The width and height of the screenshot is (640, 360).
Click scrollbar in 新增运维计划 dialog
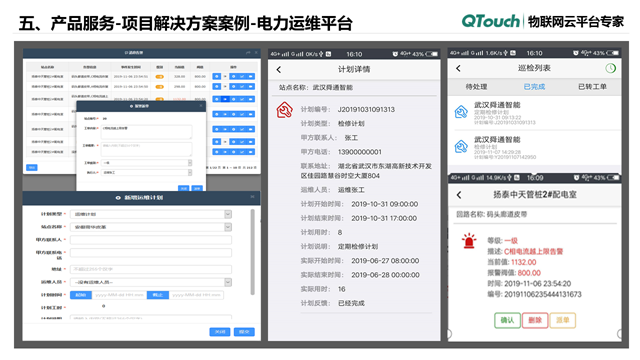point(253,252)
